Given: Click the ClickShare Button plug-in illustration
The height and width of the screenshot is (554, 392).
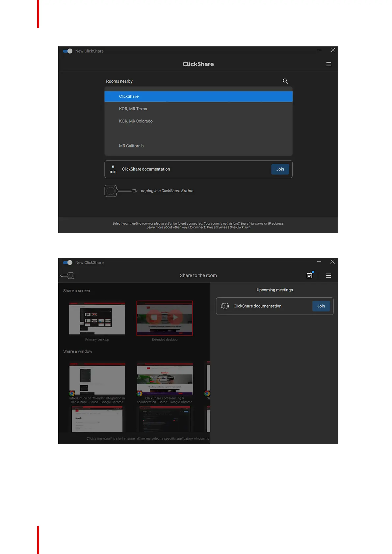Looking at the screenshot, I should (121, 191).
